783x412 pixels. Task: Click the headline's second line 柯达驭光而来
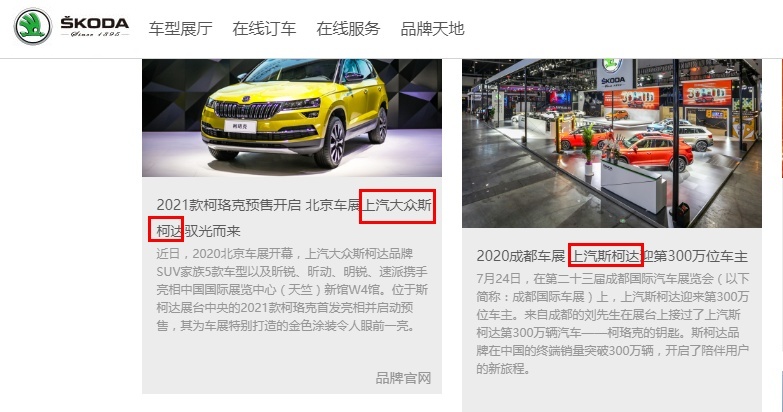(x=198, y=231)
